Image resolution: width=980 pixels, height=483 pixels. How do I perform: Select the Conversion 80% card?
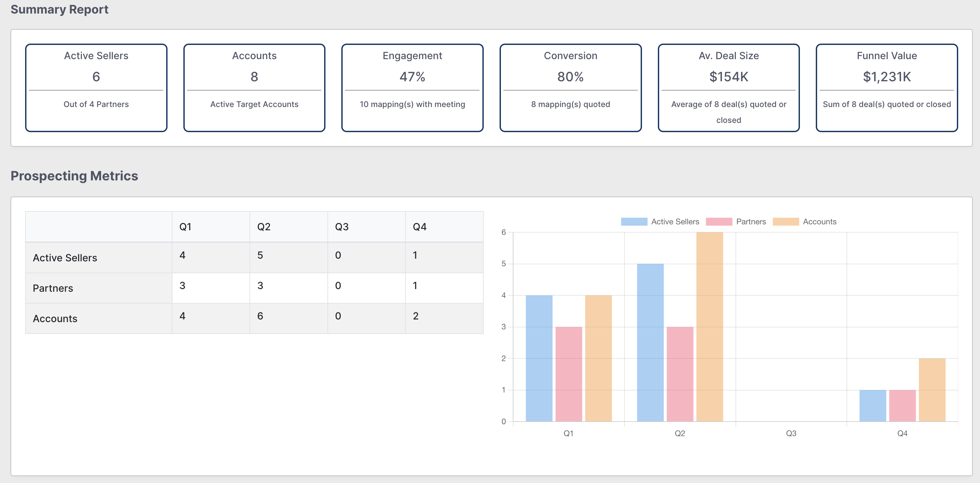(x=570, y=88)
